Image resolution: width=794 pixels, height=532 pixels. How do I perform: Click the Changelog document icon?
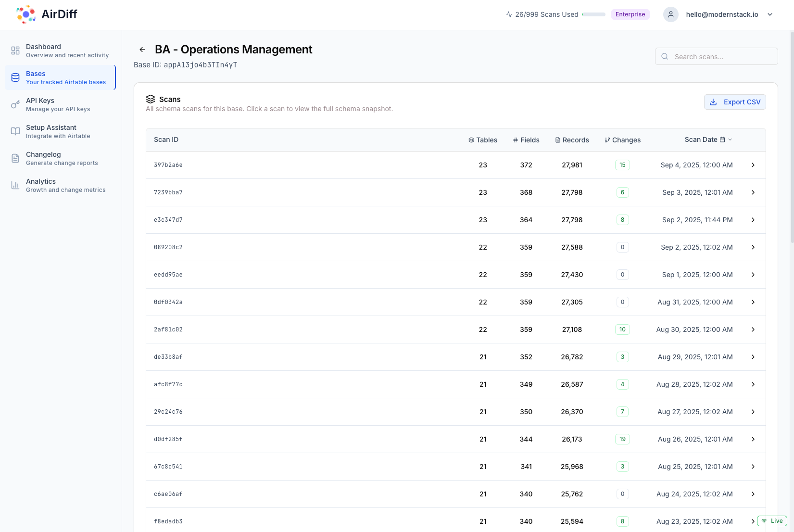coord(15,158)
